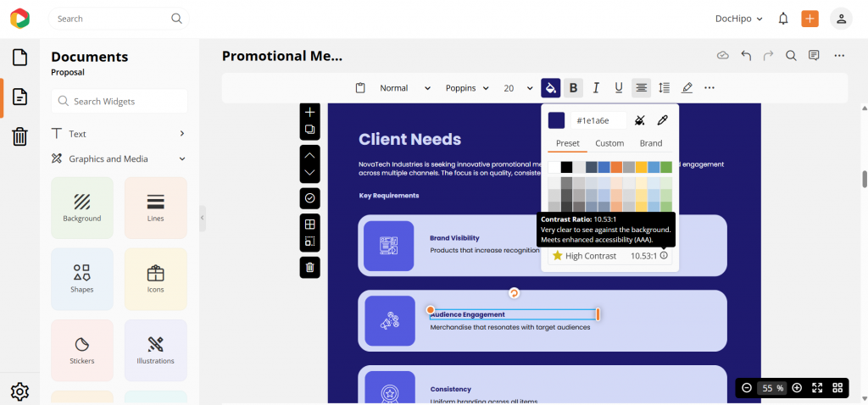The image size is (868, 405).
Task: Click the Search Widgets field
Action: click(119, 102)
